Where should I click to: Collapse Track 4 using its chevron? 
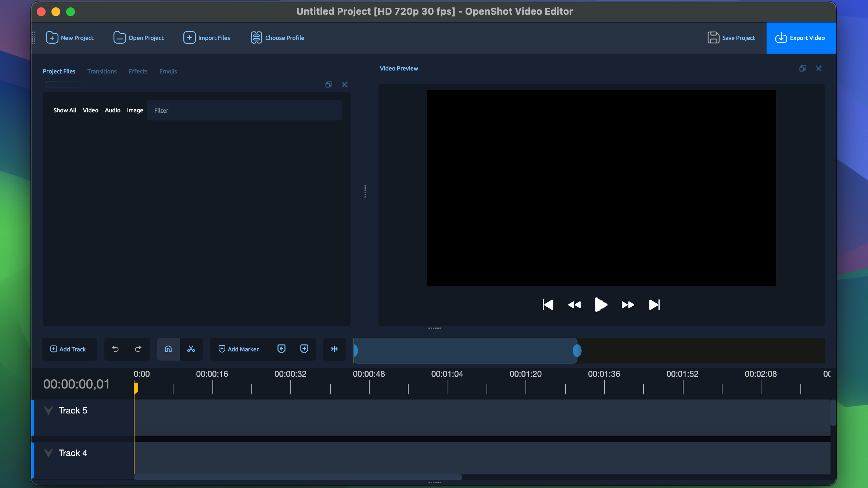(x=48, y=453)
